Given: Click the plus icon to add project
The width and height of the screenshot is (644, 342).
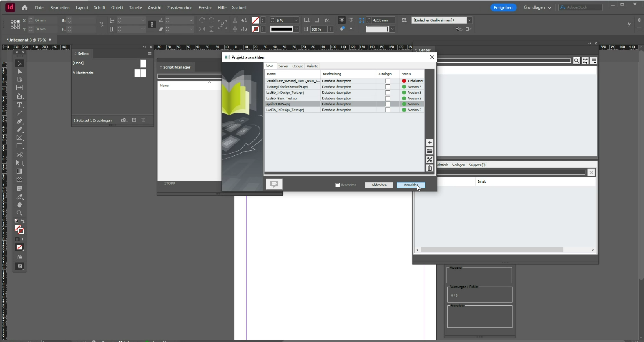Looking at the screenshot, I should click(430, 143).
